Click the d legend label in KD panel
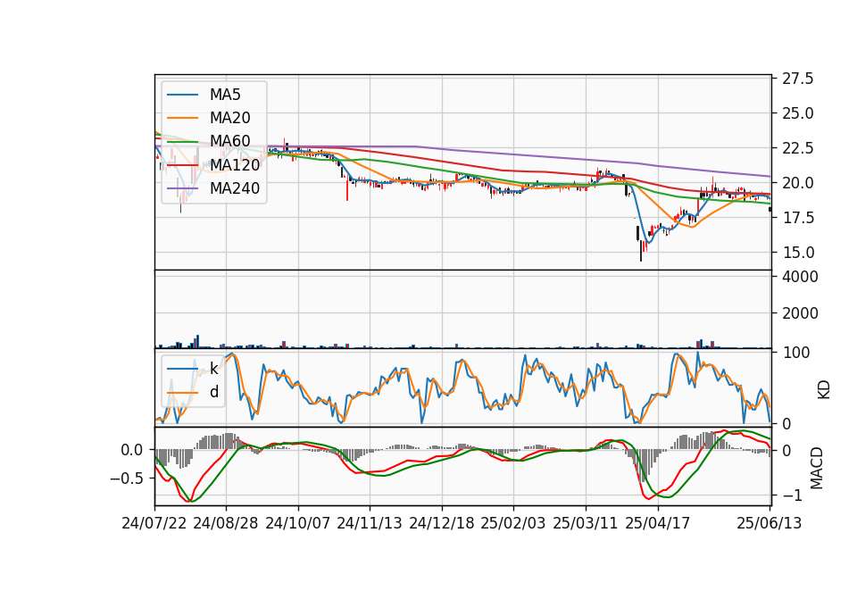 tap(214, 392)
